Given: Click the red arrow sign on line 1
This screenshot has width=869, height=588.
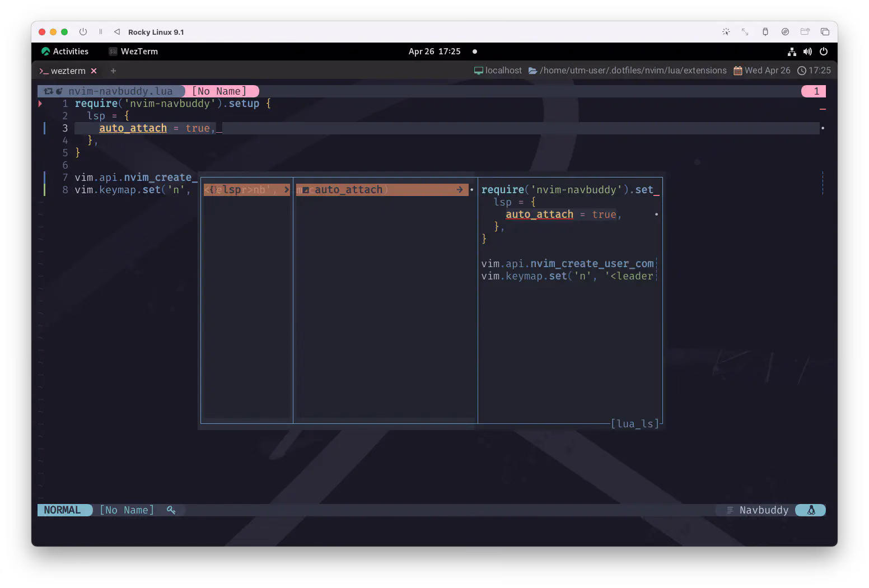Looking at the screenshot, I should click(40, 104).
